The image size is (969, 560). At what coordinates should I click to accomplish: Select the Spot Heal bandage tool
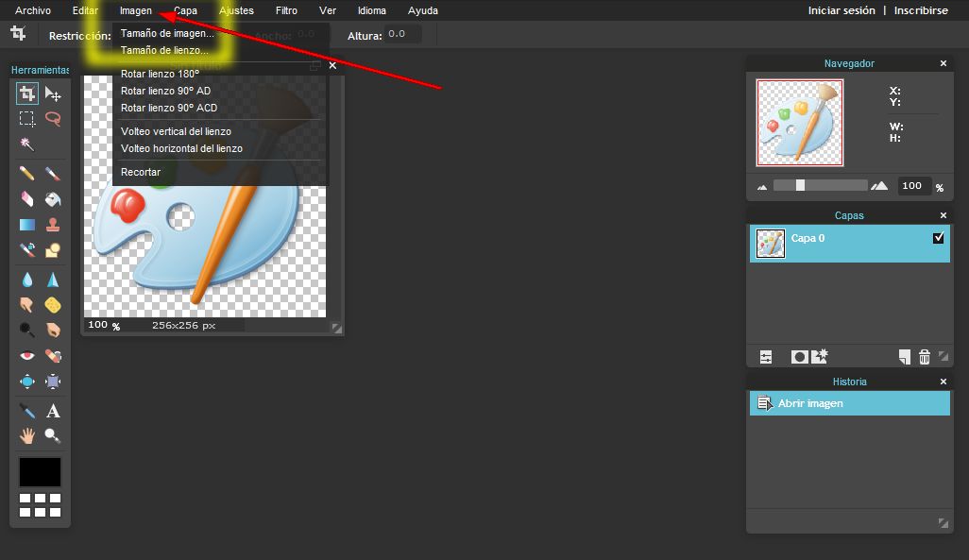tap(53, 356)
